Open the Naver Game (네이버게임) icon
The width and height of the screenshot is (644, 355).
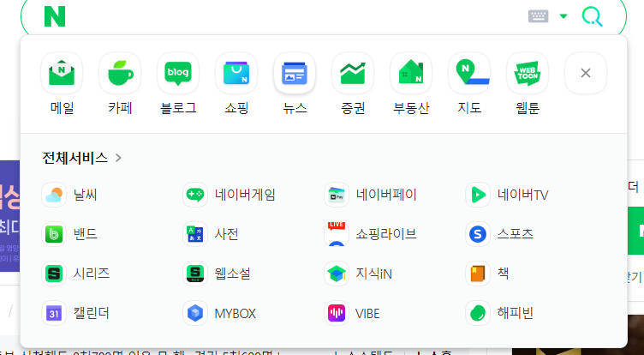pyautogui.click(x=195, y=195)
